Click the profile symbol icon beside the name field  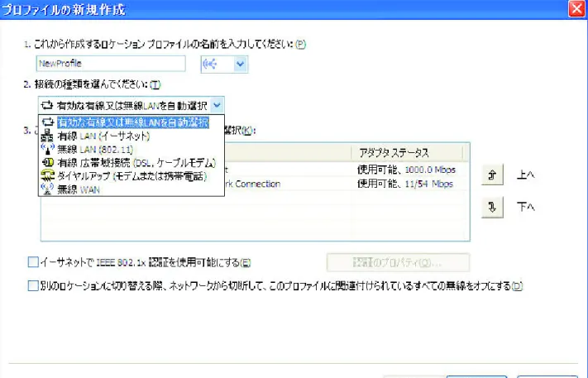210,65
